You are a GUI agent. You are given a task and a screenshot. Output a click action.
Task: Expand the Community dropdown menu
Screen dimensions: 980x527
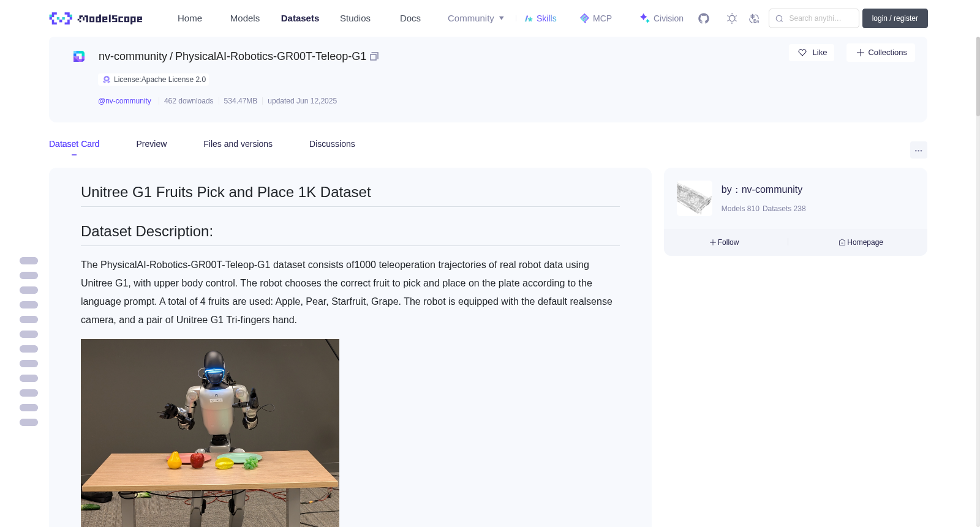coord(476,18)
